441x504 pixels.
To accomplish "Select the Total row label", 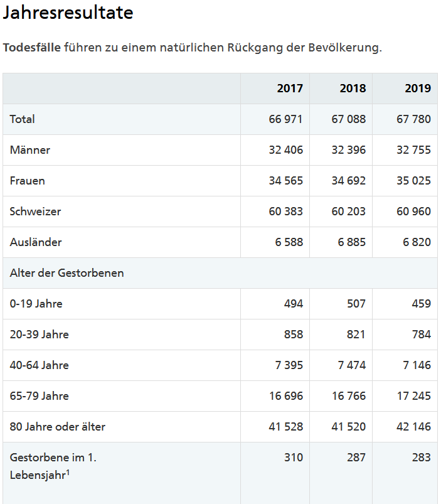I will pos(23,119).
